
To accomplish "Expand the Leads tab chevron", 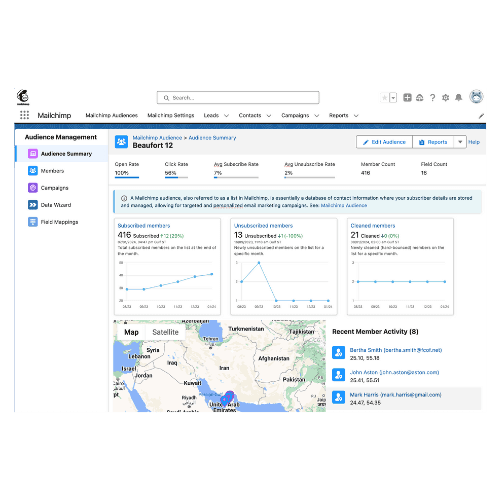I will coord(226,116).
